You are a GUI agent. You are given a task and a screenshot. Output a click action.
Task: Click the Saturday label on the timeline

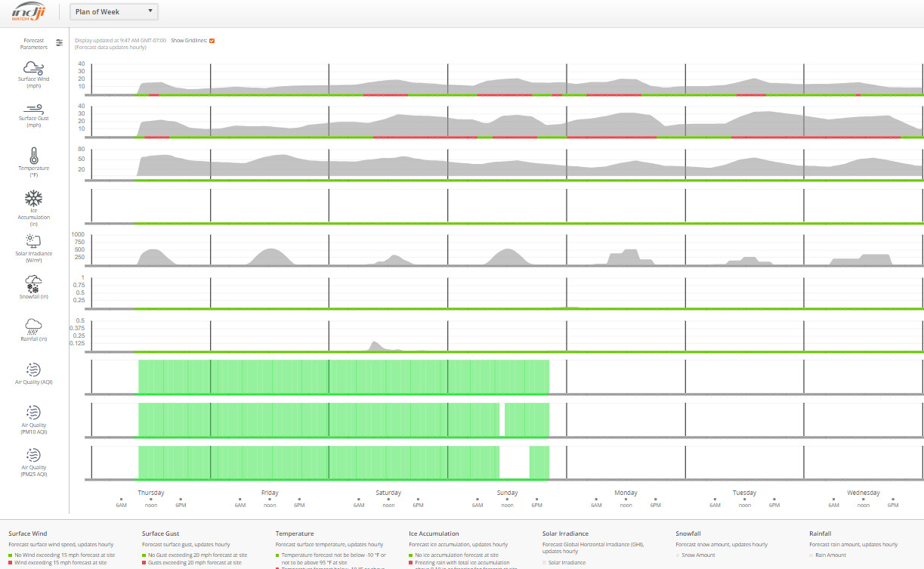(x=388, y=493)
